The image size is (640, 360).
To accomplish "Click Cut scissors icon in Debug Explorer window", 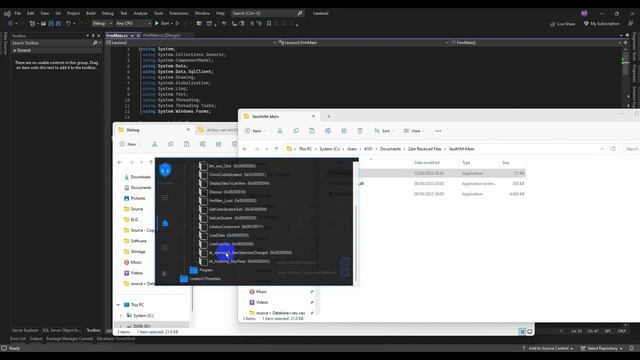I will click(154, 144).
